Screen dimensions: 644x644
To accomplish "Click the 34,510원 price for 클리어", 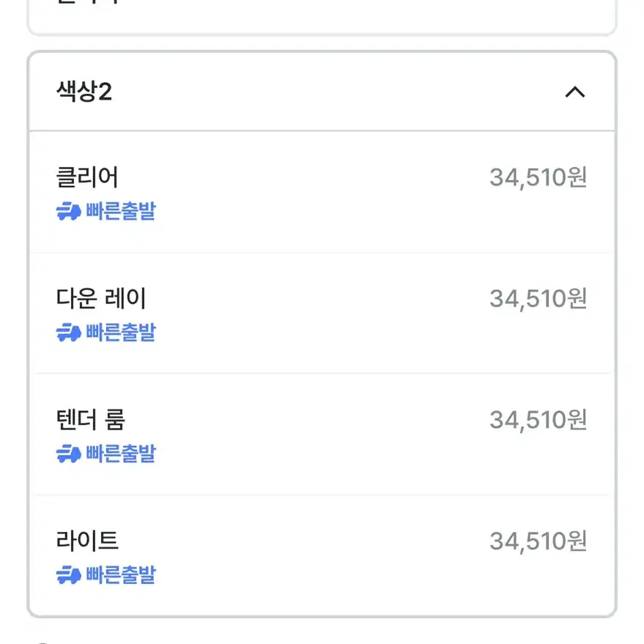I will 538,178.
